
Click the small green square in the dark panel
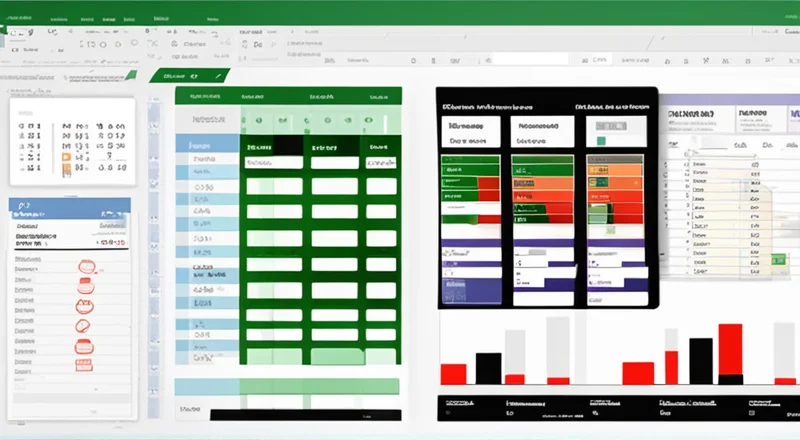click(600, 141)
